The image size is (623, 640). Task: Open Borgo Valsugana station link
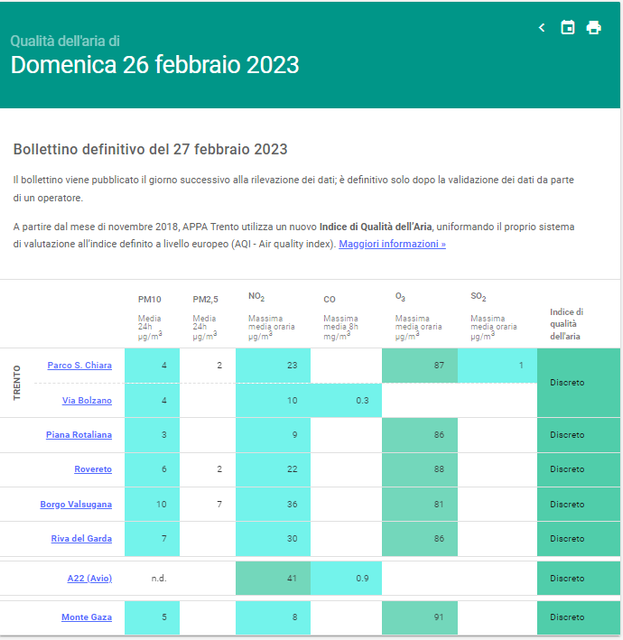coord(76,504)
